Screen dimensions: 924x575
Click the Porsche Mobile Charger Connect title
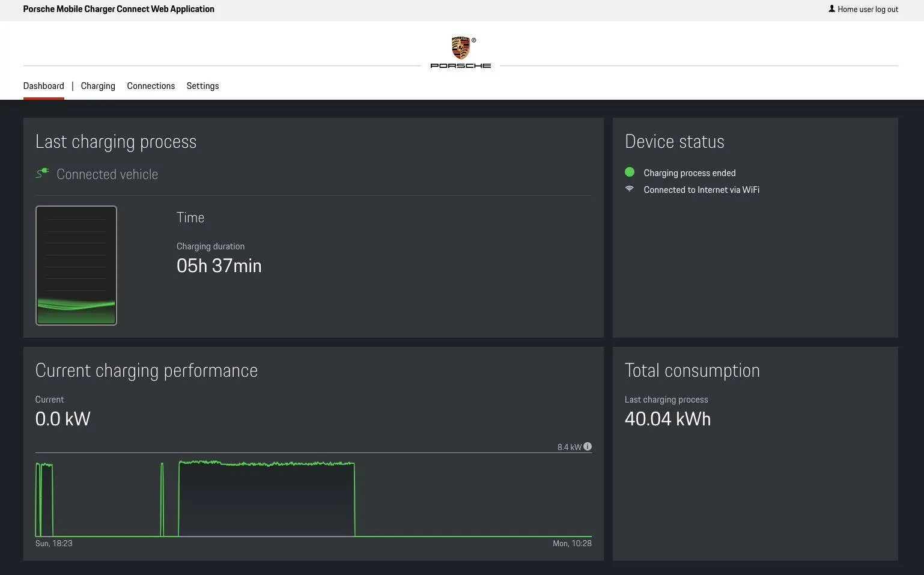pos(119,9)
